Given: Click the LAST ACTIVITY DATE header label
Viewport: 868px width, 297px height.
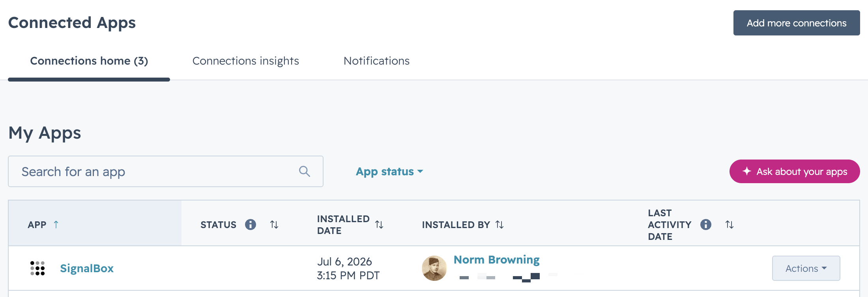Looking at the screenshot, I should tap(670, 225).
